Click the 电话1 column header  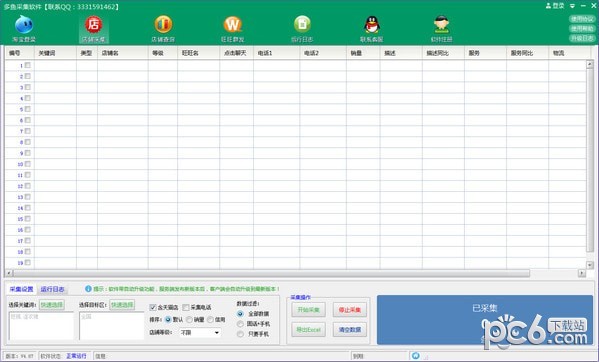tap(277, 53)
